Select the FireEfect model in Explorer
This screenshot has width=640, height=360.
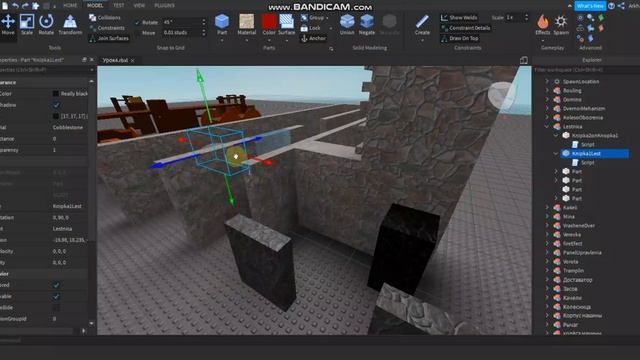pos(573,243)
